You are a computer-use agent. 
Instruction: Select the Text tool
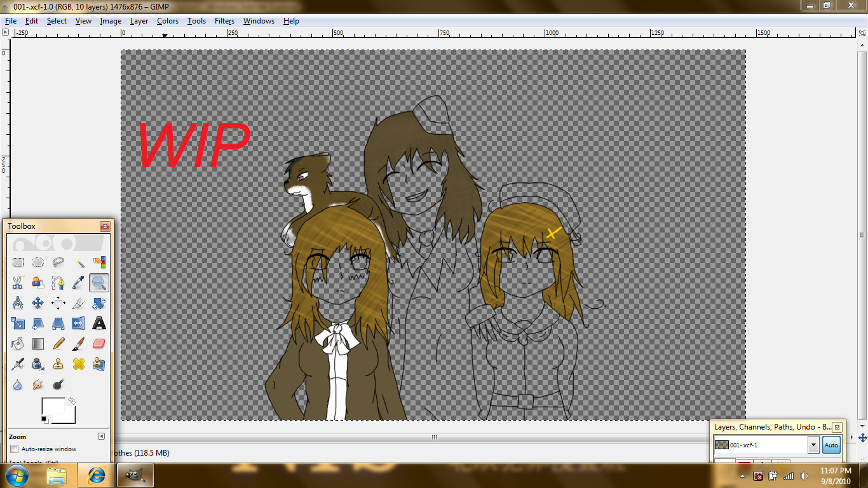tap(99, 323)
